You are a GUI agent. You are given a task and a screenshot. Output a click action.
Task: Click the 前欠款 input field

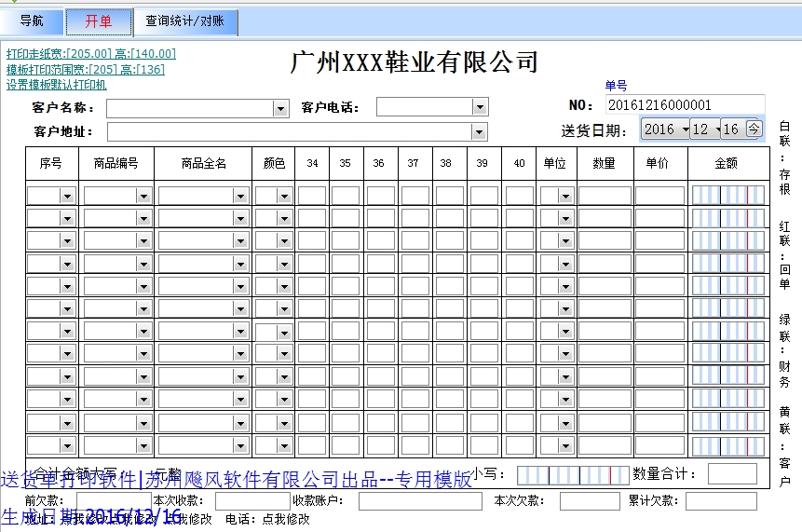click(114, 501)
